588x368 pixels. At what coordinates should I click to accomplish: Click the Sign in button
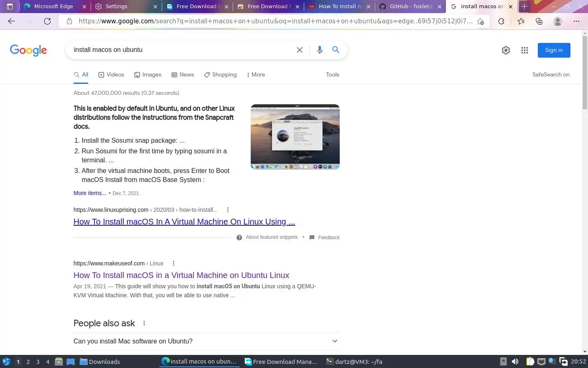554,50
